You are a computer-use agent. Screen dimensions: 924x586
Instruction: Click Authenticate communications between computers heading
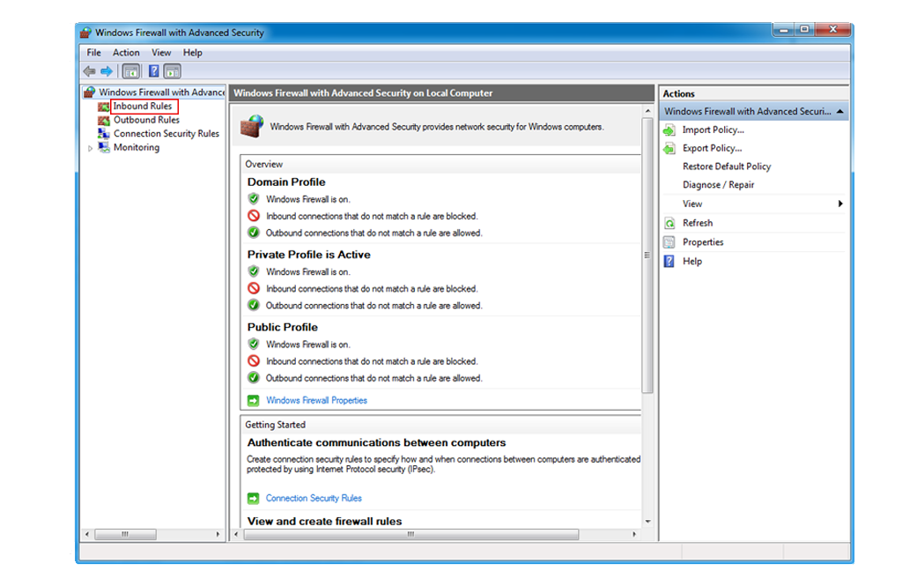pyautogui.click(x=376, y=442)
